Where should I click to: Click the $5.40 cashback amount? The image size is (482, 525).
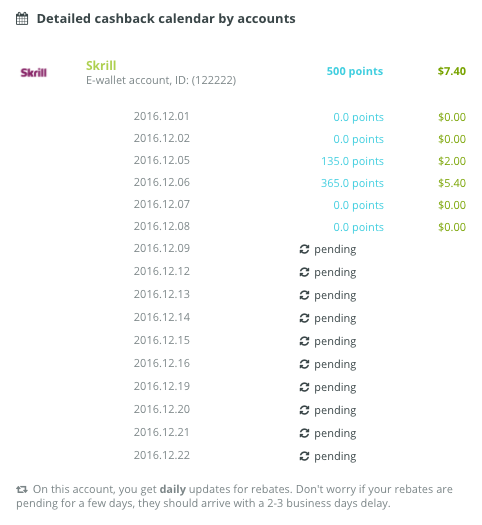coord(452,183)
